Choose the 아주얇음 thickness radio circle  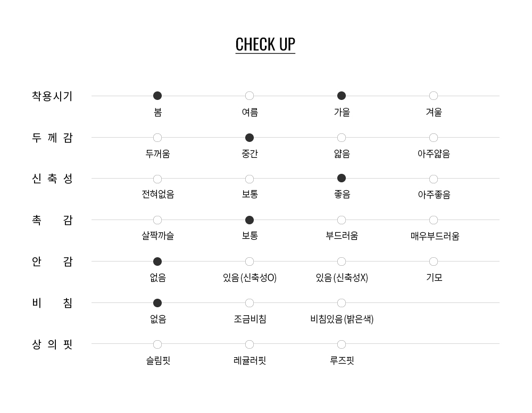click(x=434, y=138)
